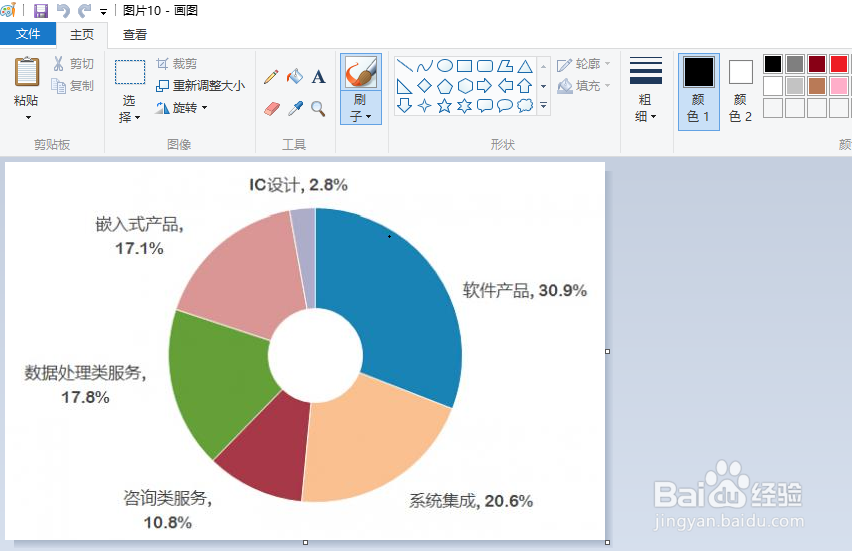
Task: Select the cloud callout shape
Action: click(x=525, y=105)
